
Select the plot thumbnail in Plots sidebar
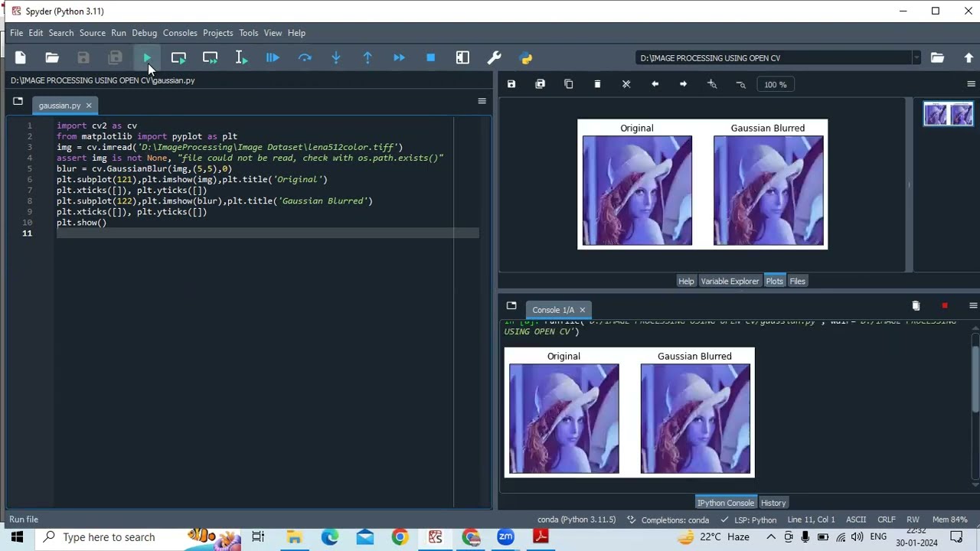(948, 114)
